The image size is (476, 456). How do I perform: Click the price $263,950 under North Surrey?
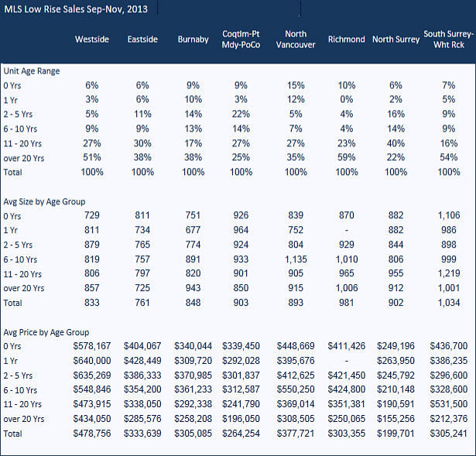(396, 361)
